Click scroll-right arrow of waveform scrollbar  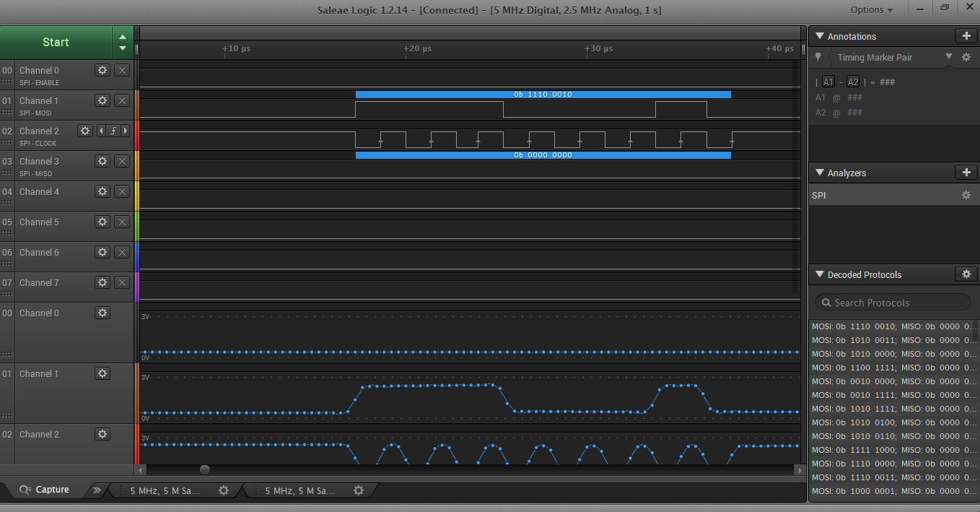[799, 470]
